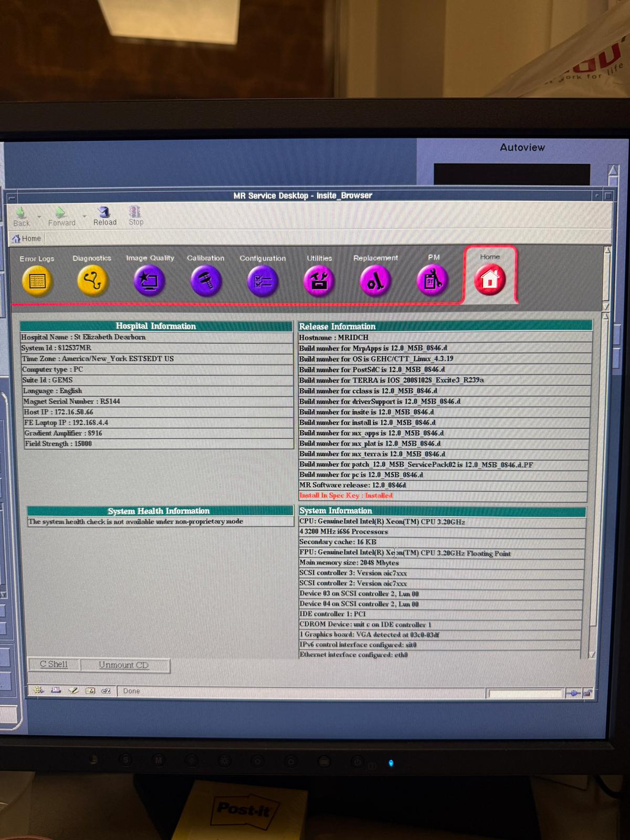Open the Replacement icon
This screenshot has height=840, width=630.
[375, 281]
